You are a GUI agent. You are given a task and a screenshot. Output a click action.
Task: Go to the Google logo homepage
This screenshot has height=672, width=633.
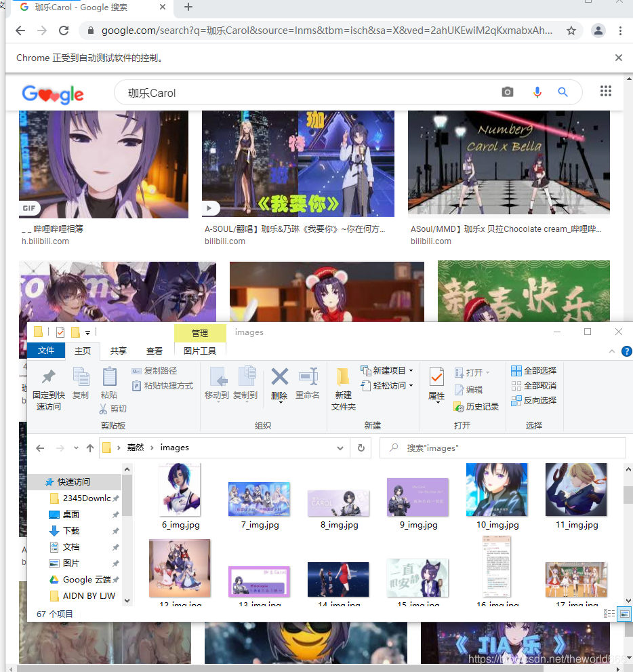pos(53,94)
